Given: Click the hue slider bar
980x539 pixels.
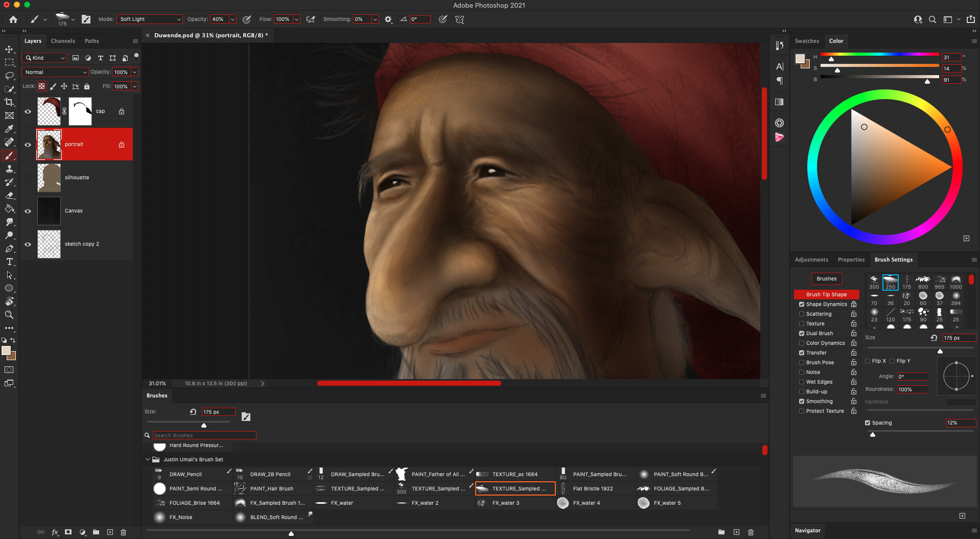Looking at the screenshot, I should tap(879, 54).
